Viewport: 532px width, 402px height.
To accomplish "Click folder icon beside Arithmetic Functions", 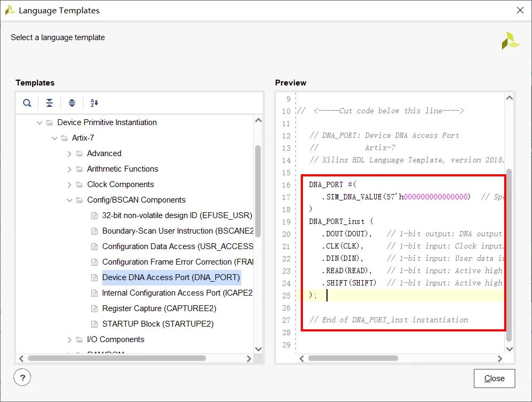I will click(x=79, y=169).
